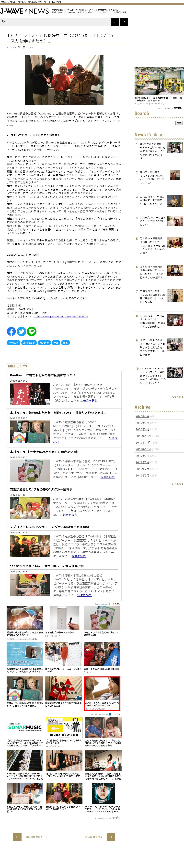Open the 2020年3月 archive
Screen dimensions: 184x868
pyautogui.click(x=142, y=416)
